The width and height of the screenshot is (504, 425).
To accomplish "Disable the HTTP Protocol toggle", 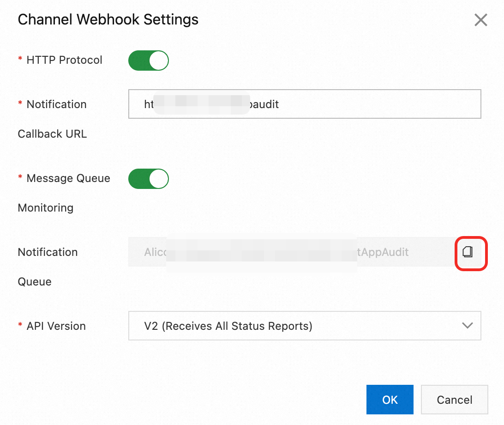I will [148, 60].
